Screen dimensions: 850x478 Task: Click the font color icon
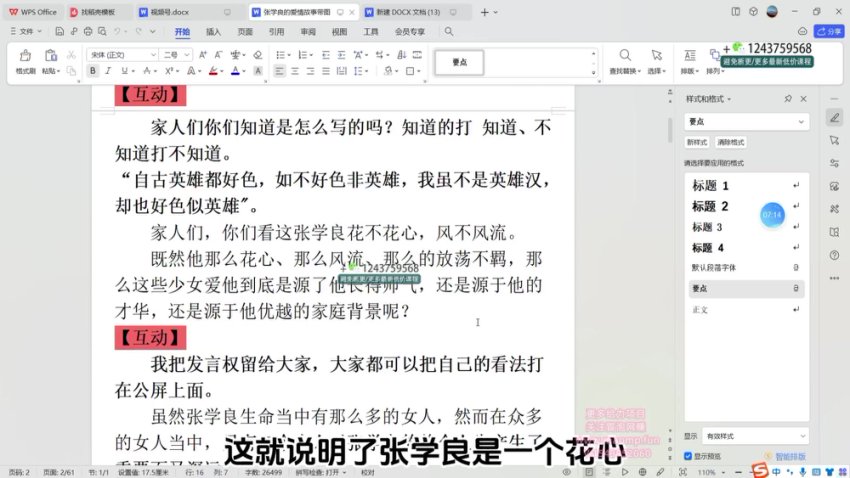tap(235, 71)
